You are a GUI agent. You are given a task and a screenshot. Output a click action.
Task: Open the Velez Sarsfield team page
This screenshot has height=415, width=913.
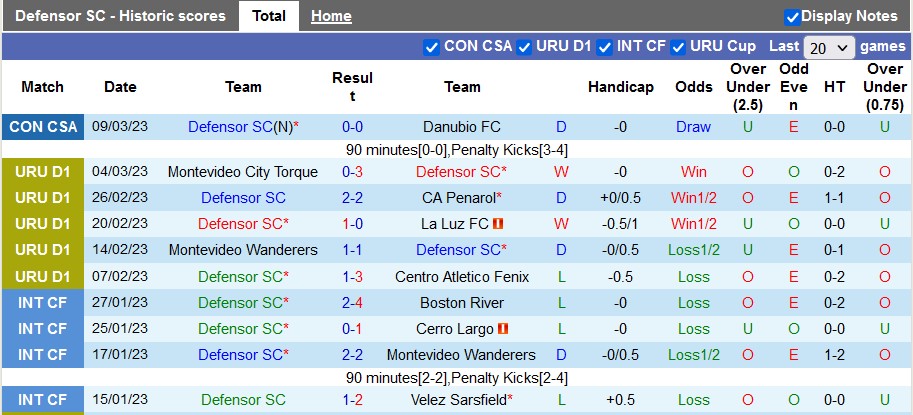(x=458, y=400)
